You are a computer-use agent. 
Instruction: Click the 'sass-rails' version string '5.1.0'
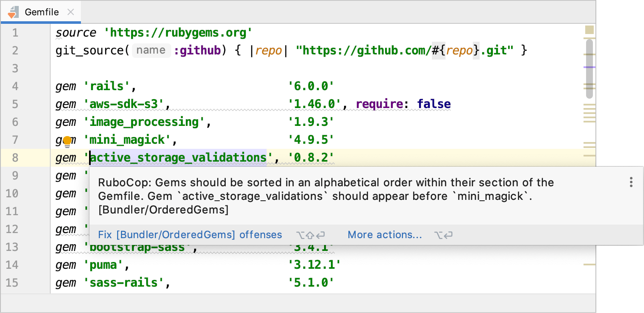(x=311, y=283)
